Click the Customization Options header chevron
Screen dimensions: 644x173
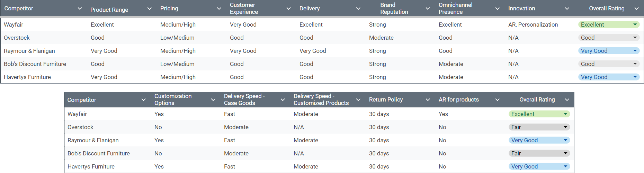213,100
